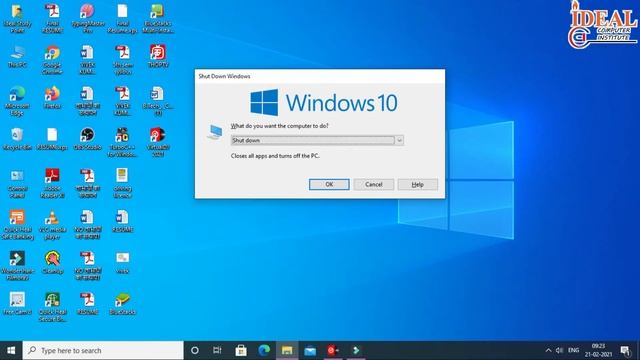Select THOPTV desktop shortcut

click(158, 57)
